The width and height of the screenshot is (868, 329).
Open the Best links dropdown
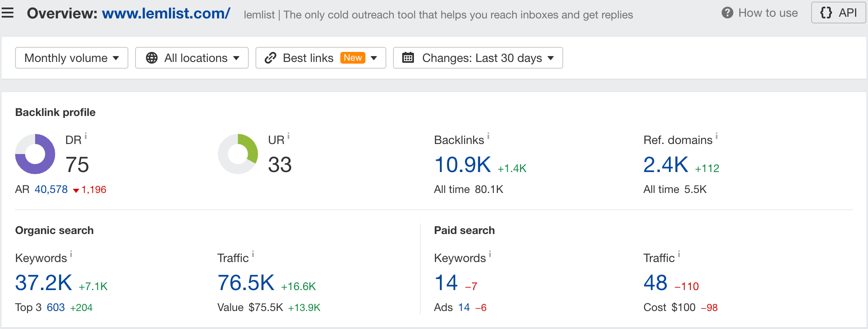click(x=321, y=58)
